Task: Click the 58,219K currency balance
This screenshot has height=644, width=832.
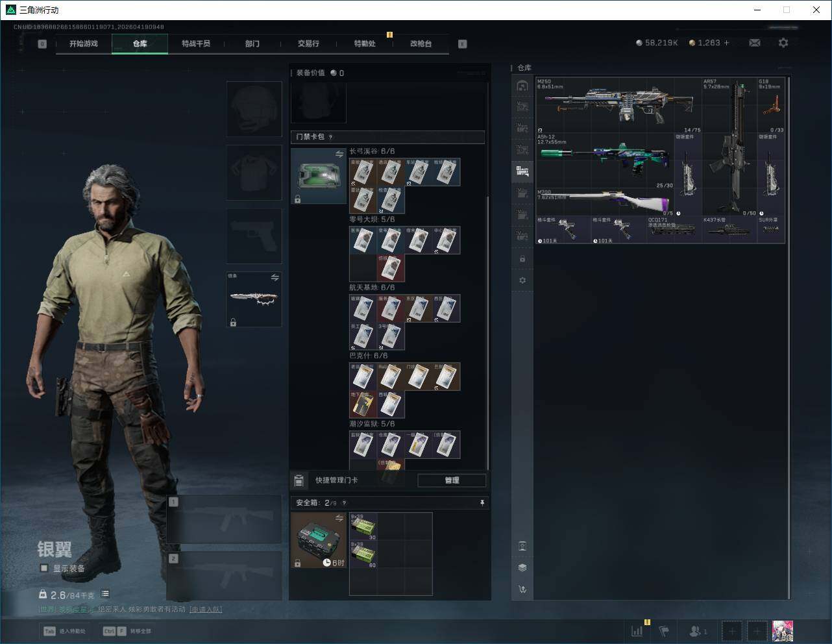Action: (657, 43)
